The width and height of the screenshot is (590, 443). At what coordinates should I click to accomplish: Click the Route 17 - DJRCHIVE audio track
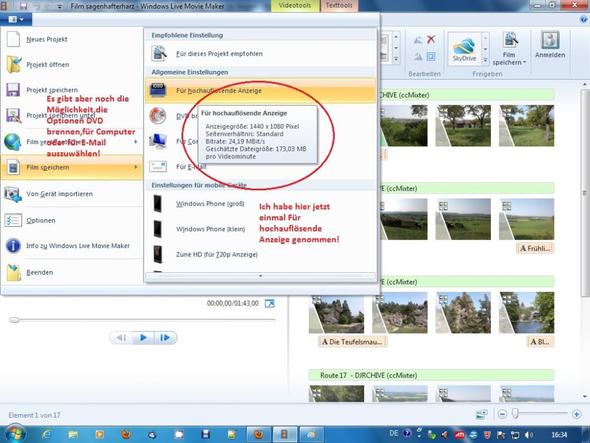[431, 375]
